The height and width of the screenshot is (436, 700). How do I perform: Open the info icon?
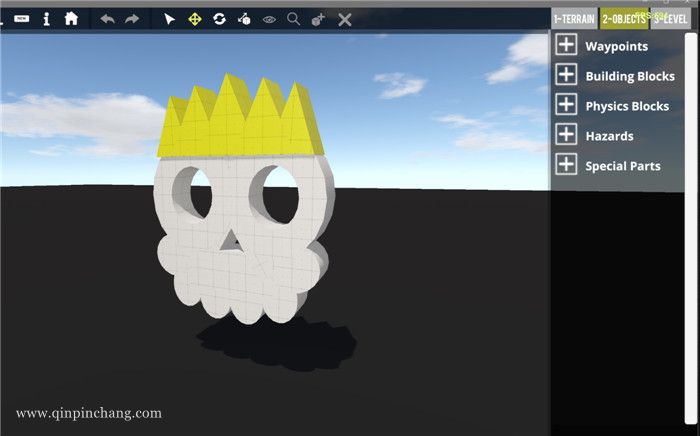[x=46, y=19]
